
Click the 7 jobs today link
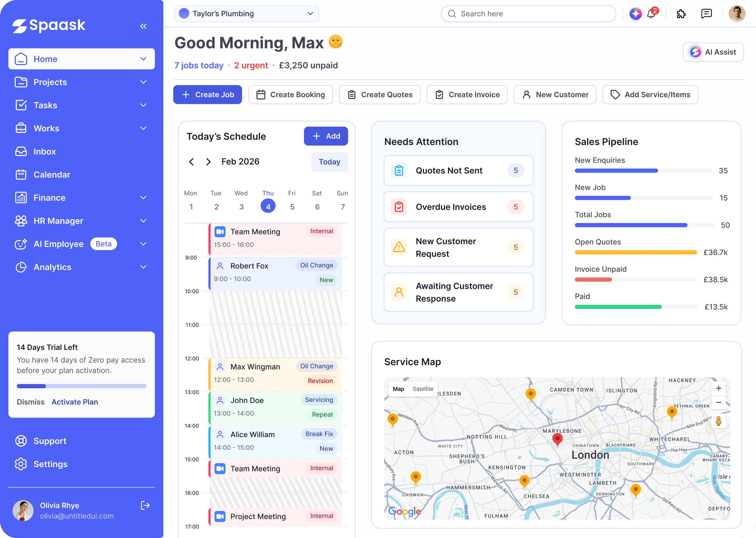coord(199,65)
